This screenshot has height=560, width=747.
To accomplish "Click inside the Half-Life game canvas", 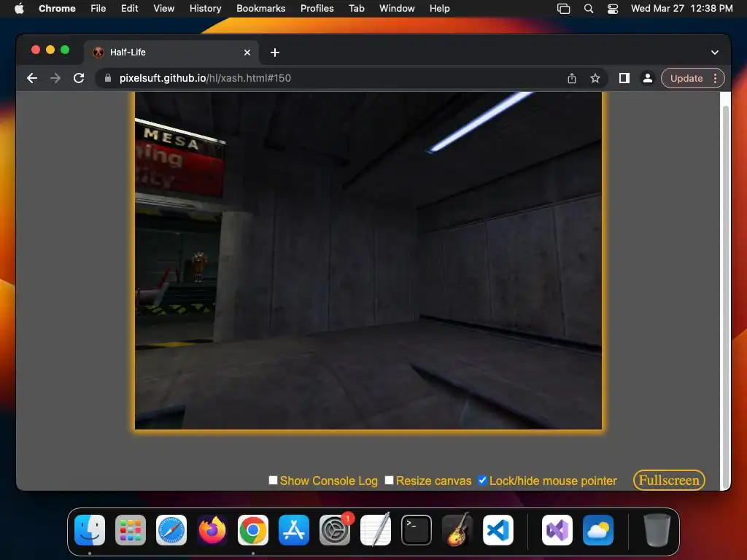I will click(368, 261).
